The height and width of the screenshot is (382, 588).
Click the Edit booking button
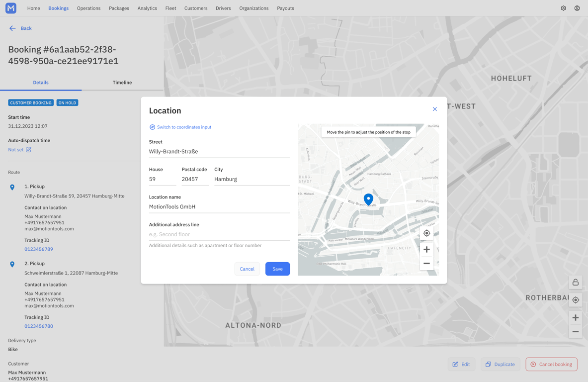point(461,365)
